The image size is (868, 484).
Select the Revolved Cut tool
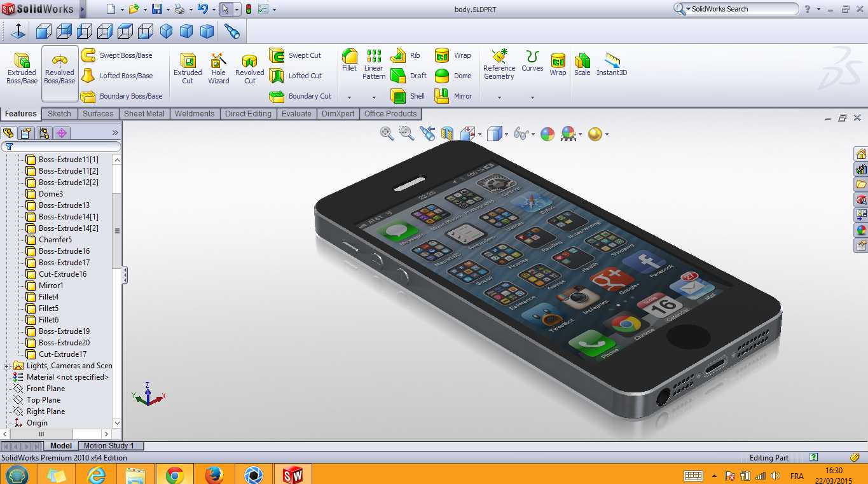point(250,69)
